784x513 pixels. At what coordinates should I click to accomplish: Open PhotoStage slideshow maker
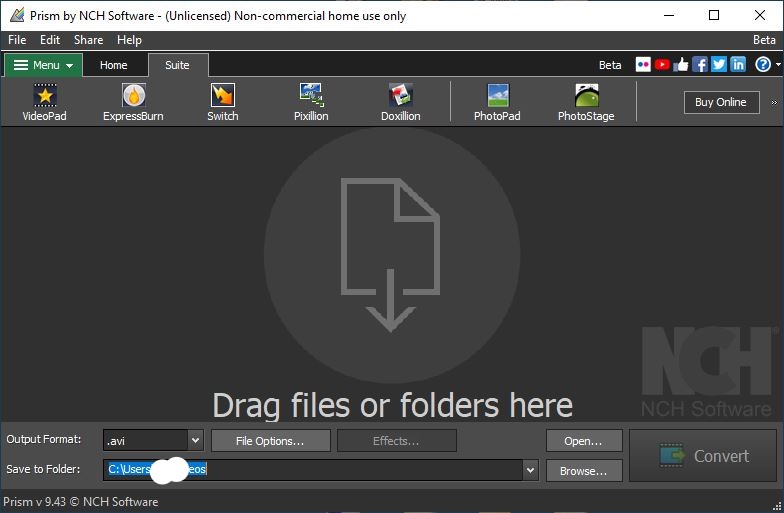coord(586,102)
